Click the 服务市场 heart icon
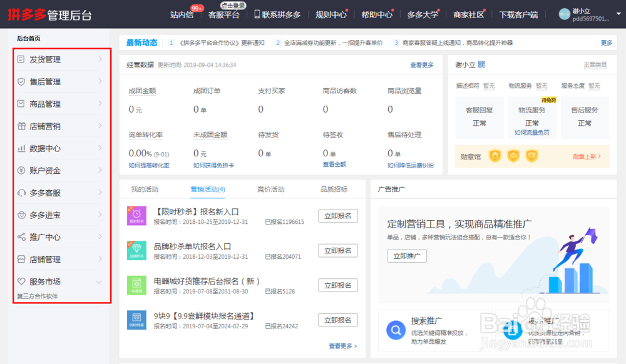626x364 pixels. [x=21, y=281]
